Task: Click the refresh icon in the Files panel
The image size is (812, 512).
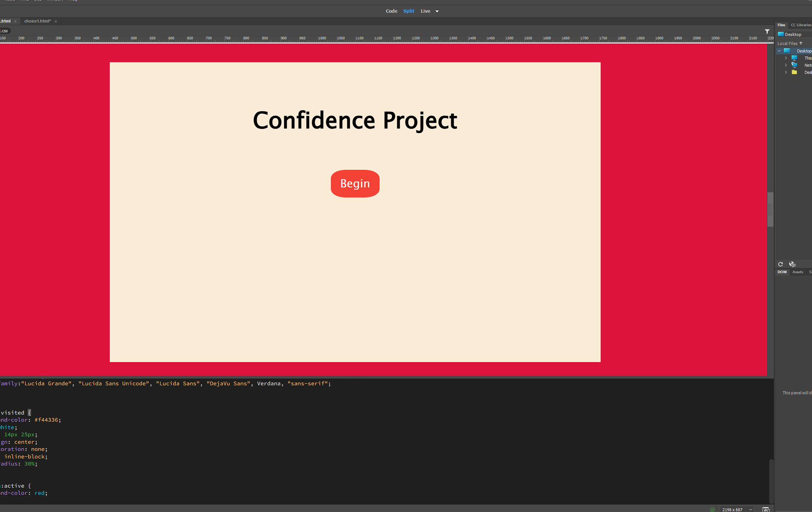Action: [x=780, y=264]
